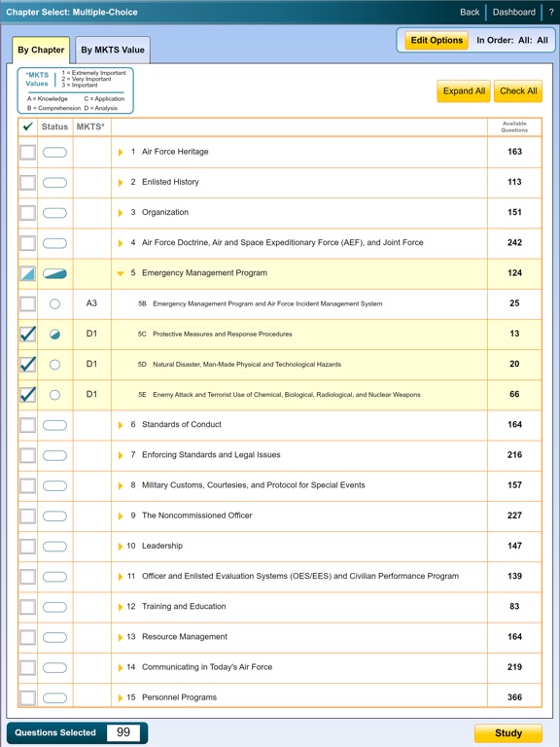Switch to the By MKTS Value tab
The width and height of the screenshot is (560, 747).
click(x=113, y=50)
